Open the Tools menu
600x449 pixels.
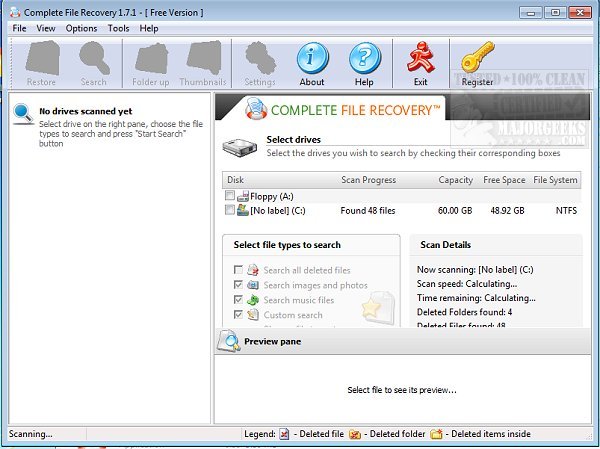[118, 28]
